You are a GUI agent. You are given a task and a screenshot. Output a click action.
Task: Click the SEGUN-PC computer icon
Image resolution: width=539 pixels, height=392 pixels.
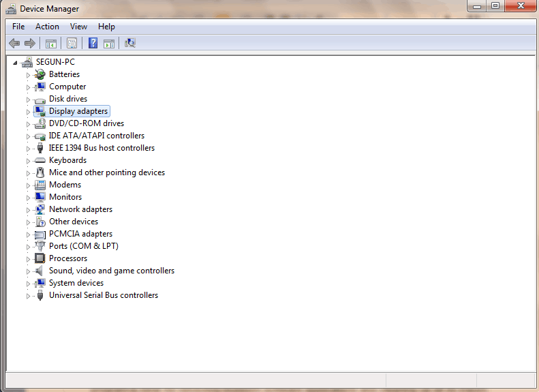[27, 62]
